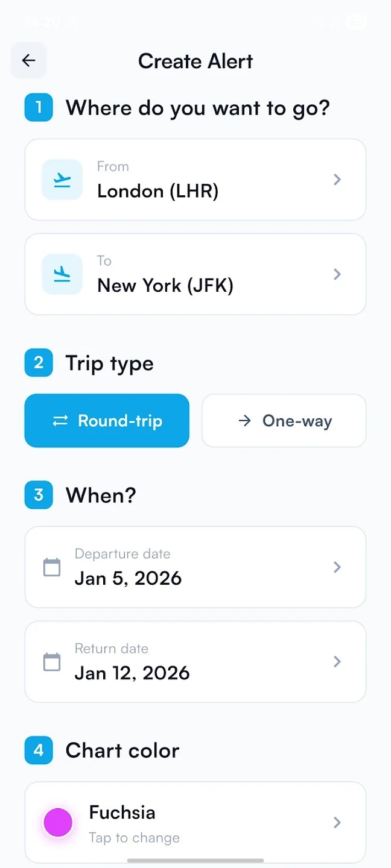Click the one-way arrow icon

click(245, 421)
